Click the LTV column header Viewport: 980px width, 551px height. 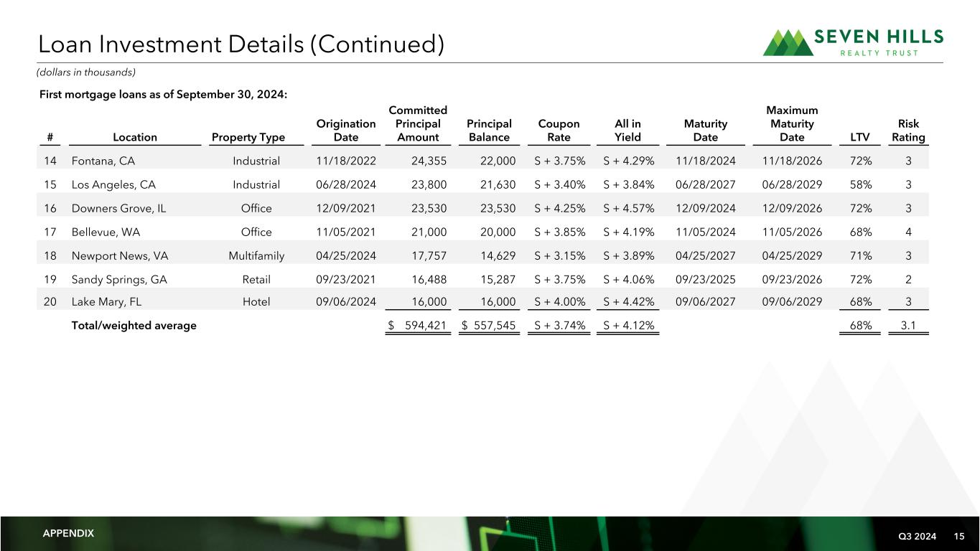pos(860,137)
